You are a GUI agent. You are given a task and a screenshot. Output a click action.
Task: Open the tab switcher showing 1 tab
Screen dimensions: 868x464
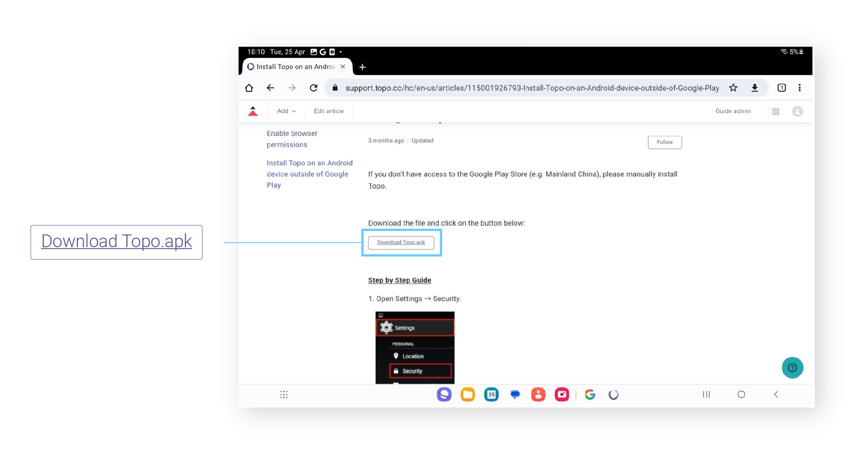point(781,88)
